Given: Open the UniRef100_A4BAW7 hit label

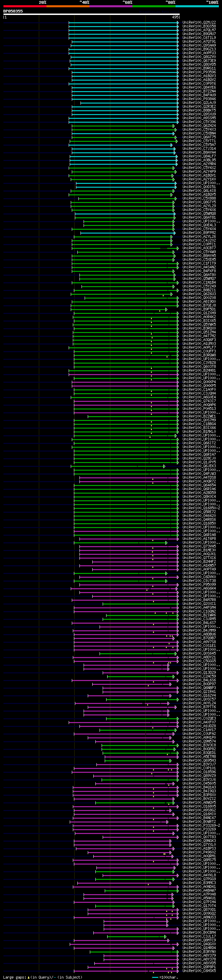Looking at the screenshot, I should 199,890.
